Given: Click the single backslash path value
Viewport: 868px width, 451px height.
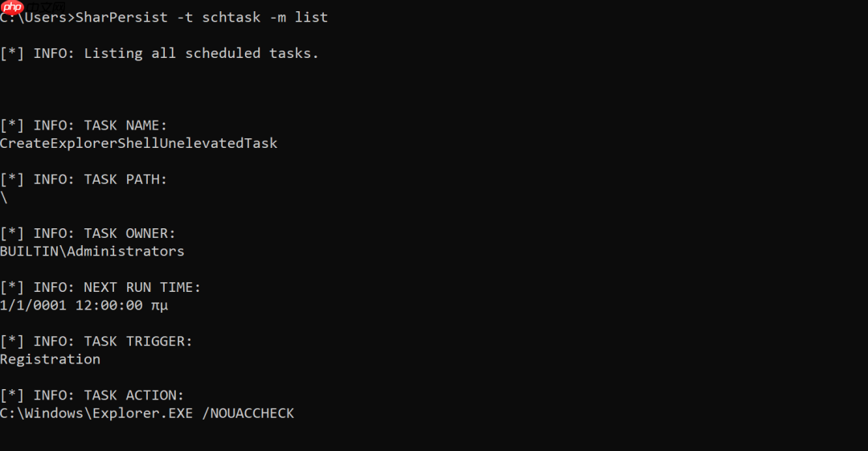Looking at the screenshot, I should pos(4,197).
